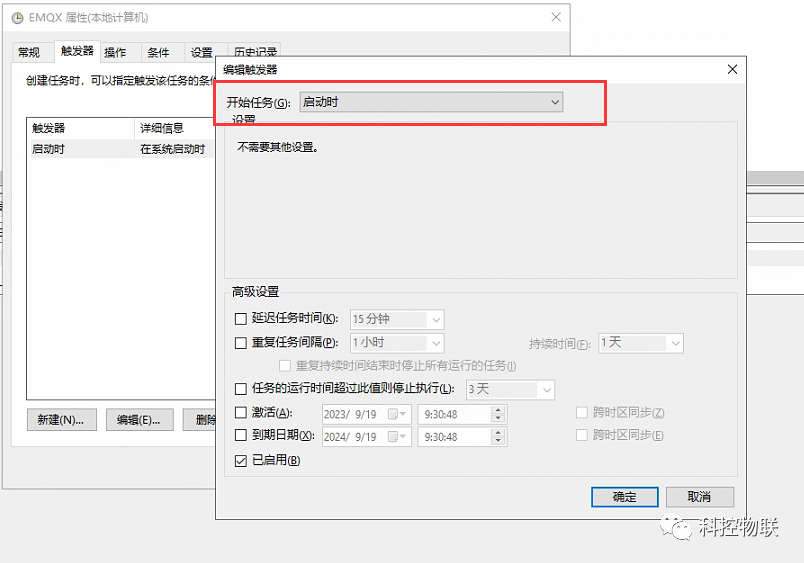Toggle 跨时区同步(E) checkbox for expiry

581,435
